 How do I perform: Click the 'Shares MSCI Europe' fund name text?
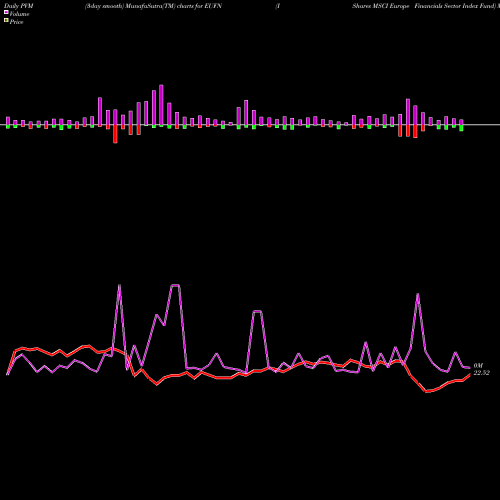point(381,6)
